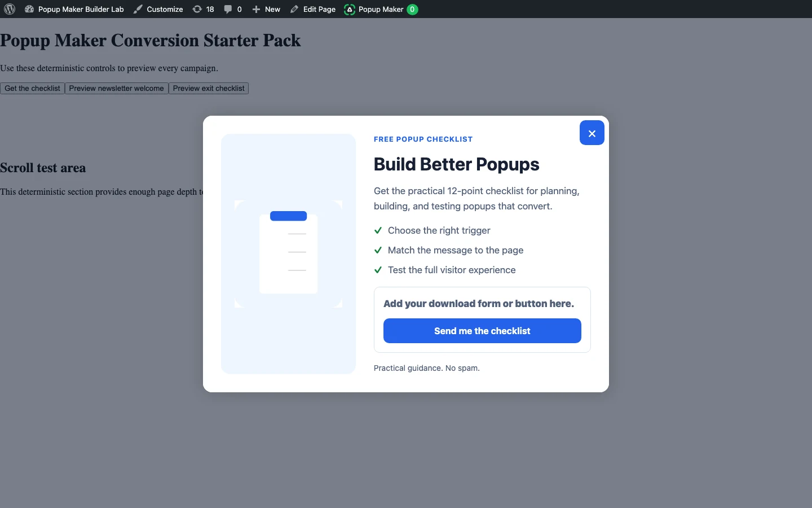
Task: Click the green Popup Maker count badge
Action: coord(412,9)
